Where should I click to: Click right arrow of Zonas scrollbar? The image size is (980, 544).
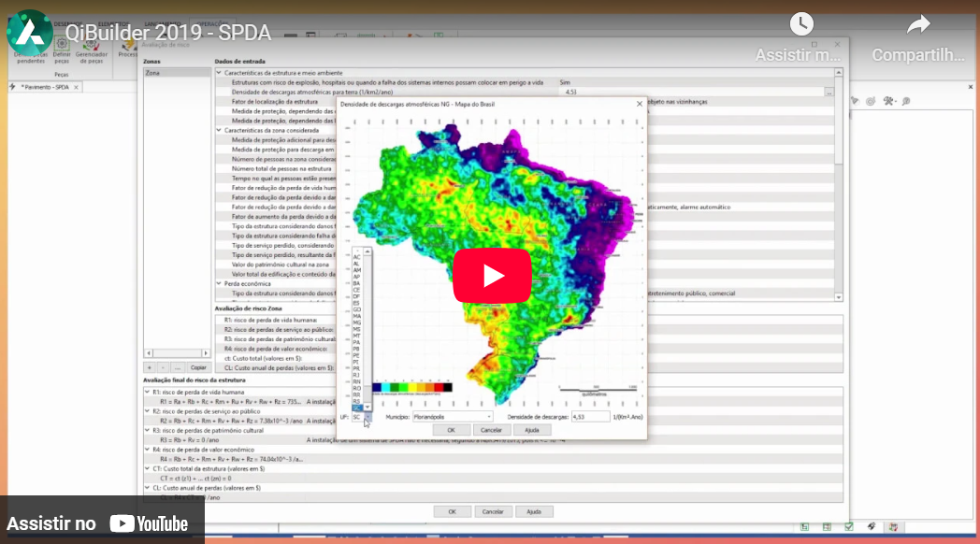point(206,353)
